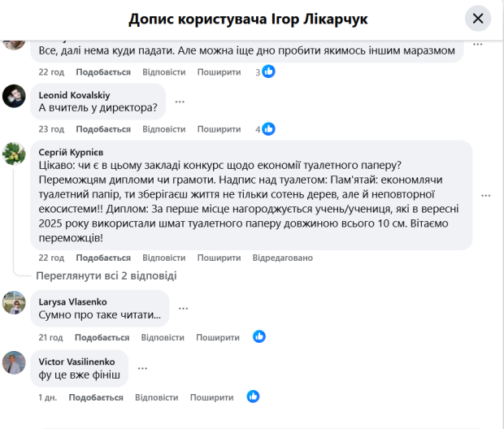This screenshot has width=504, height=429.
Task: Open Larysa Vlasenko's profile avatar
Action: [x=14, y=304]
